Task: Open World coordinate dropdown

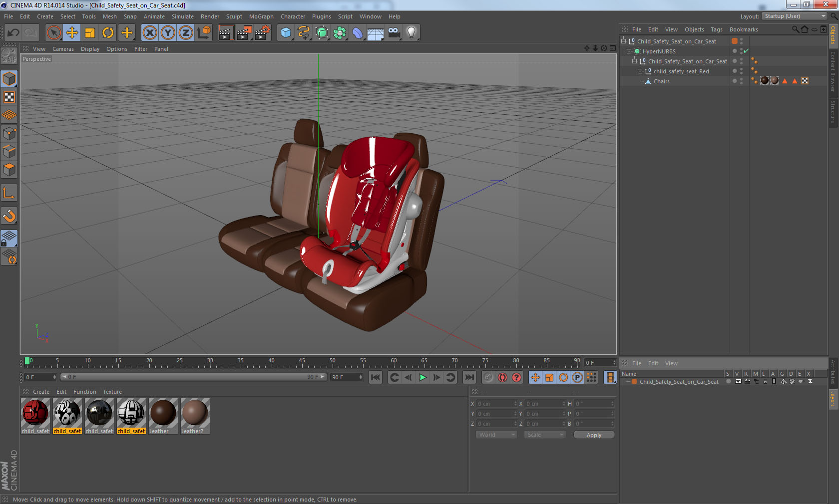Action: point(496,435)
